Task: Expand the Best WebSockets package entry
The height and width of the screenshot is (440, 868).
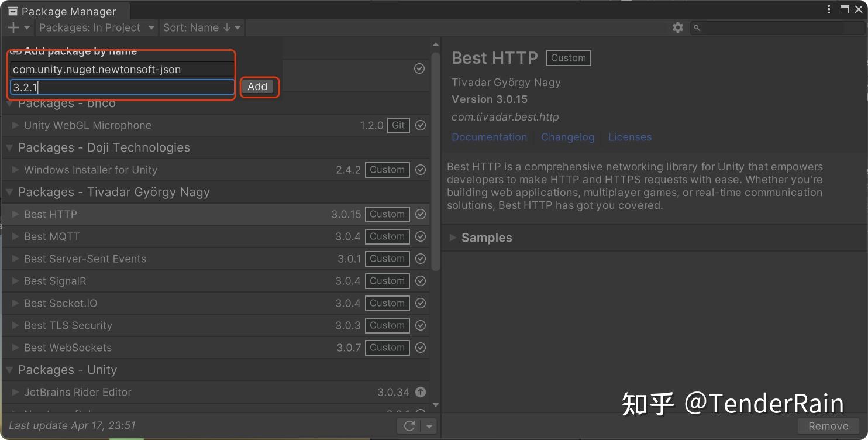Action: [14, 348]
